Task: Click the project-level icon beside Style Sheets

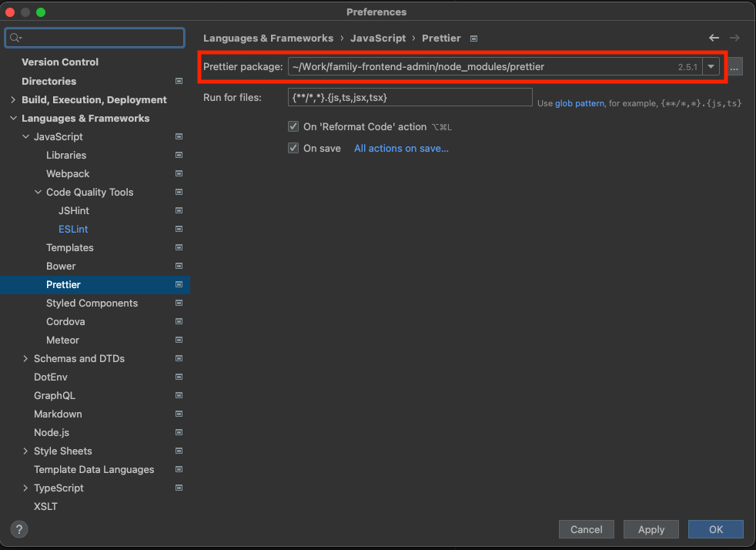Action: click(179, 451)
